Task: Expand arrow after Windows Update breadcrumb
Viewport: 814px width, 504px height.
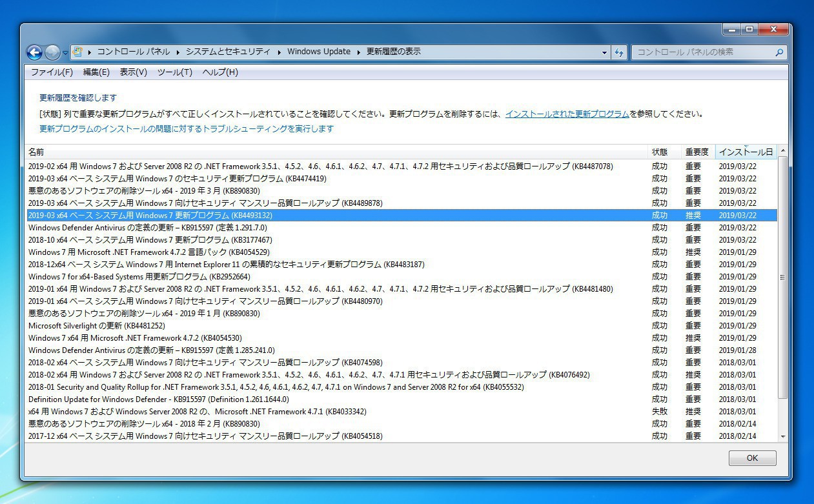Action: 358,52
